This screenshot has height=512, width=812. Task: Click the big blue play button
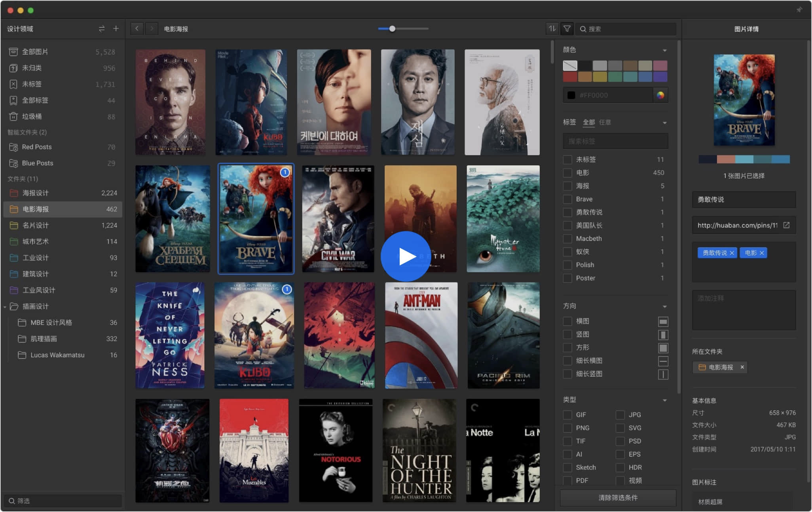click(406, 256)
